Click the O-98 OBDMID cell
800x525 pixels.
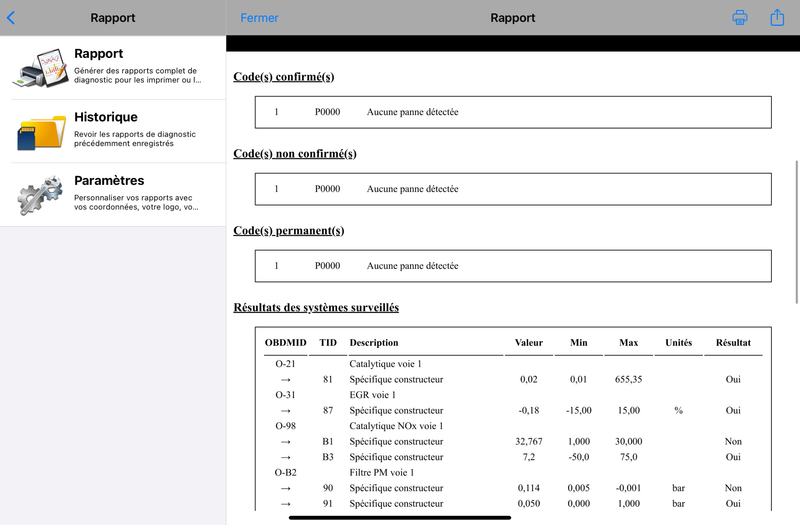click(285, 426)
